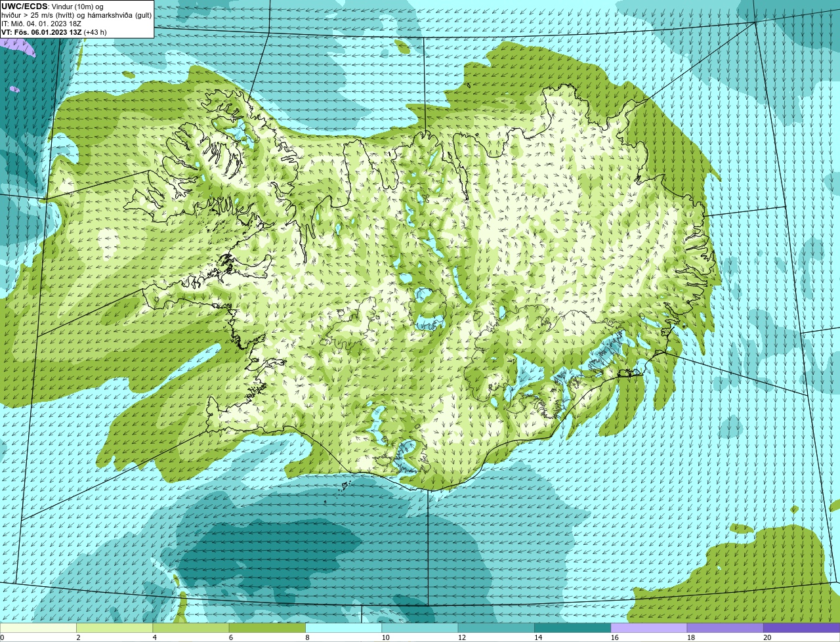Image resolution: width=840 pixels, height=642 pixels.
Task: Click the light green 2–4 m/s legend swatch
Action: coord(115,628)
